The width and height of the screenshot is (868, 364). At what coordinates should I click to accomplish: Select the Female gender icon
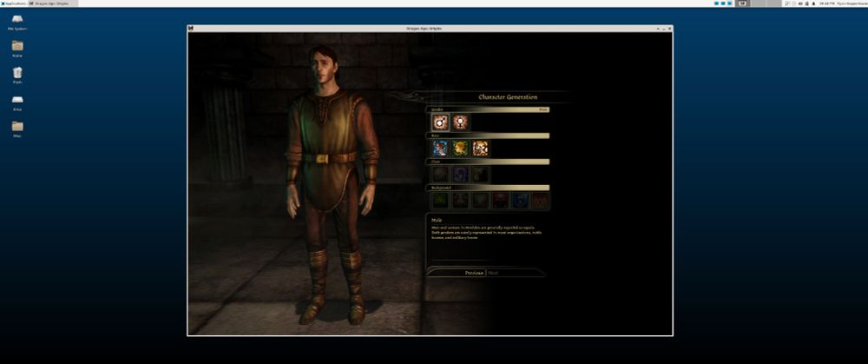click(x=459, y=122)
